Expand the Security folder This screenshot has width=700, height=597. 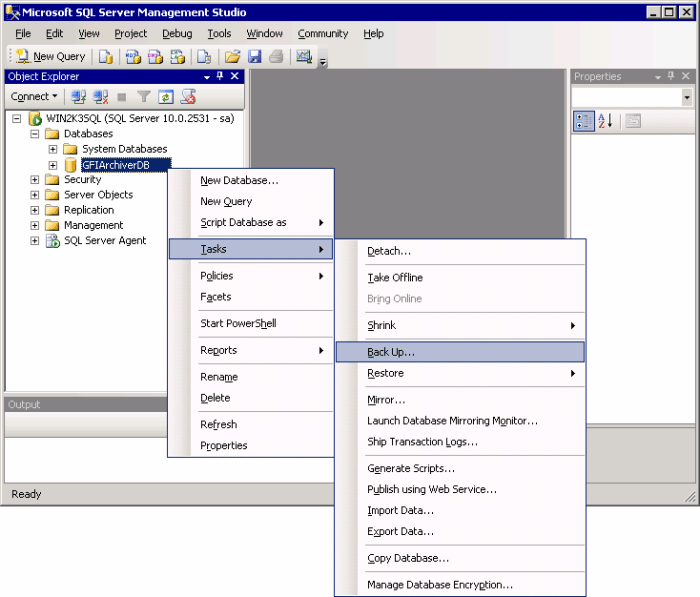34,180
